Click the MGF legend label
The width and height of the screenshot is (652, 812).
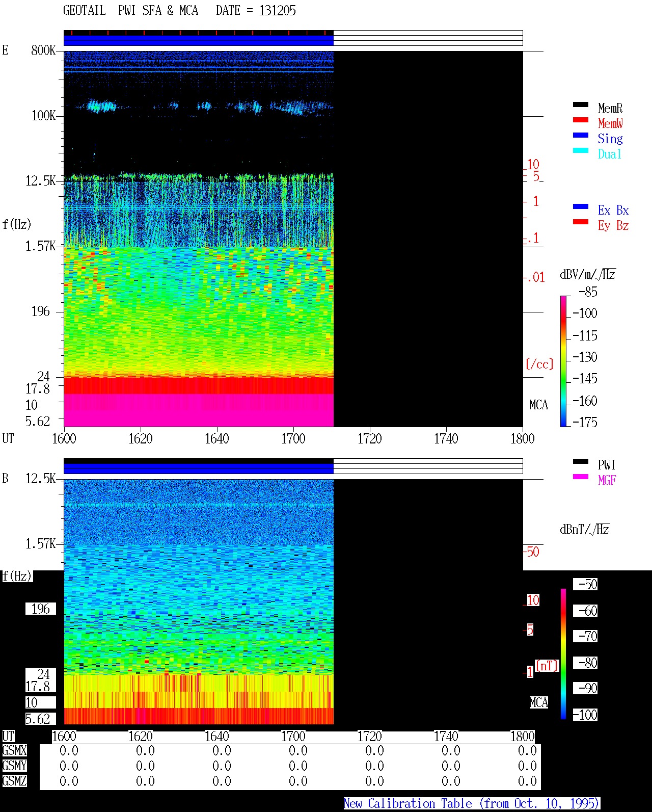pyautogui.click(x=607, y=480)
